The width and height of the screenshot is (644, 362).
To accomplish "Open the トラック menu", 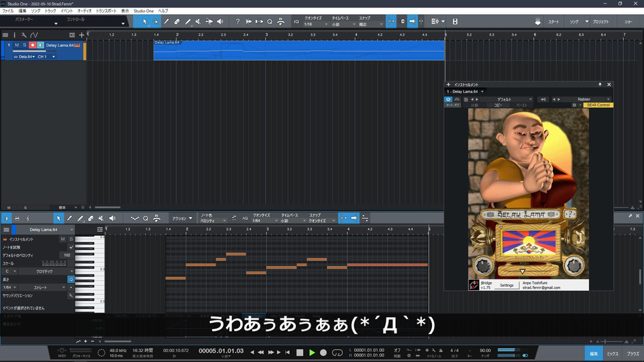I will (x=50, y=11).
